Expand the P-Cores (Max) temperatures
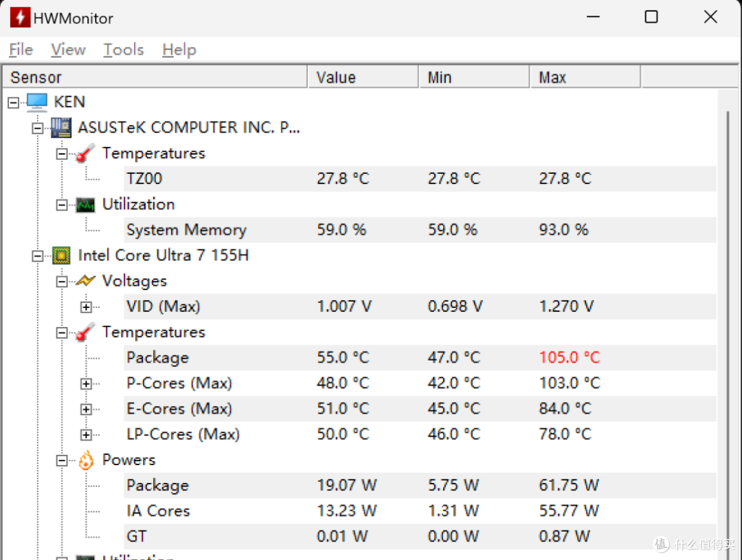 (86, 383)
